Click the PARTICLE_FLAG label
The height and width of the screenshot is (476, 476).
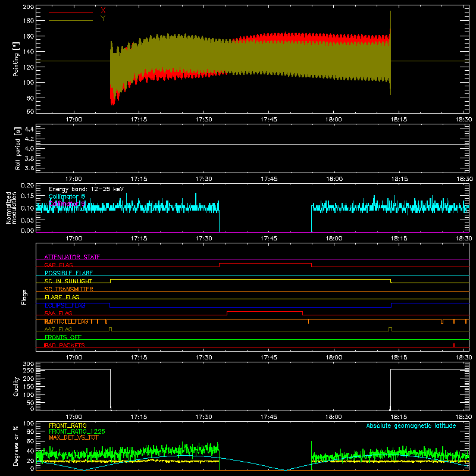coord(67,321)
